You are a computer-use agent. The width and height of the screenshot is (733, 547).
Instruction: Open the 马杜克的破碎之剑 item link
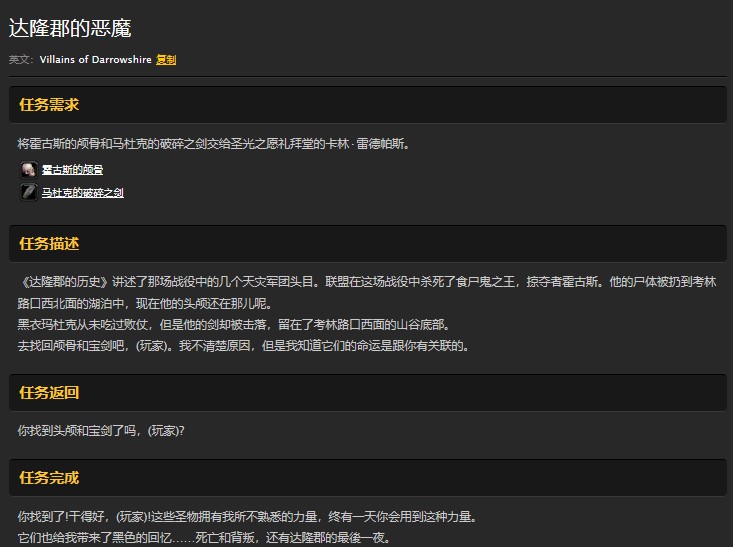point(83,193)
